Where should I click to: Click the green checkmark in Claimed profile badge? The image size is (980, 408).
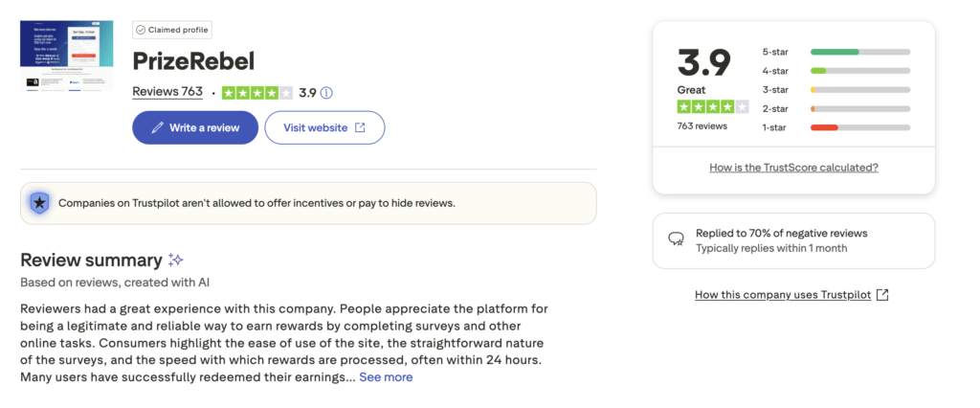[x=141, y=30]
